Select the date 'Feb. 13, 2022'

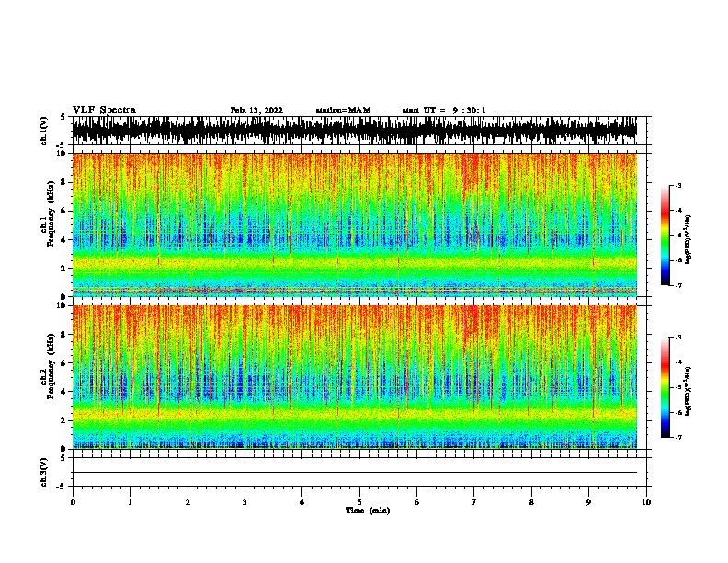click(256, 110)
